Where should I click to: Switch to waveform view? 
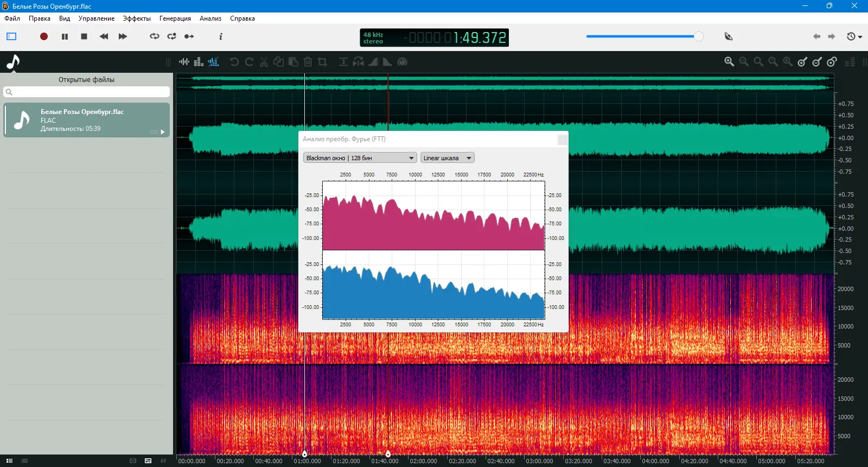point(184,62)
